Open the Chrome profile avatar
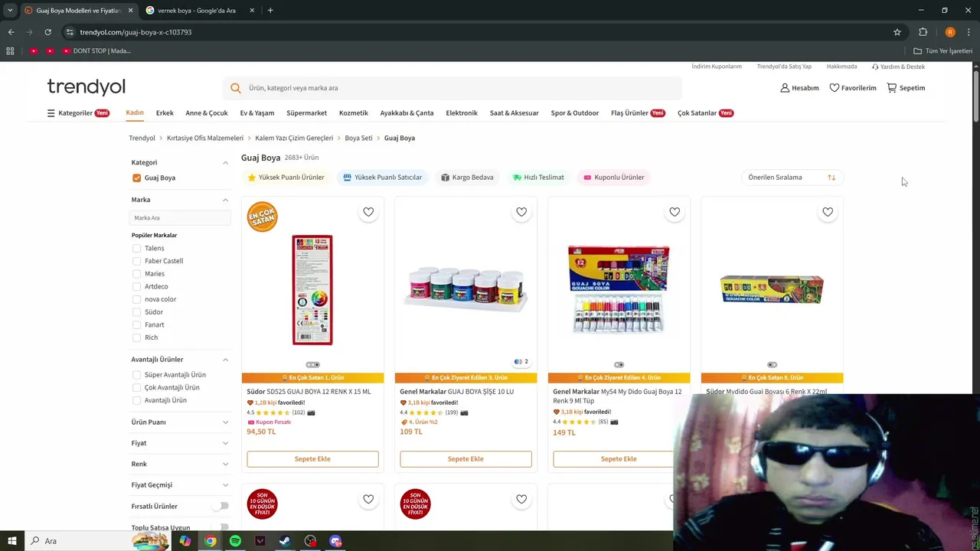This screenshot has width=980, height=551. 950,32
